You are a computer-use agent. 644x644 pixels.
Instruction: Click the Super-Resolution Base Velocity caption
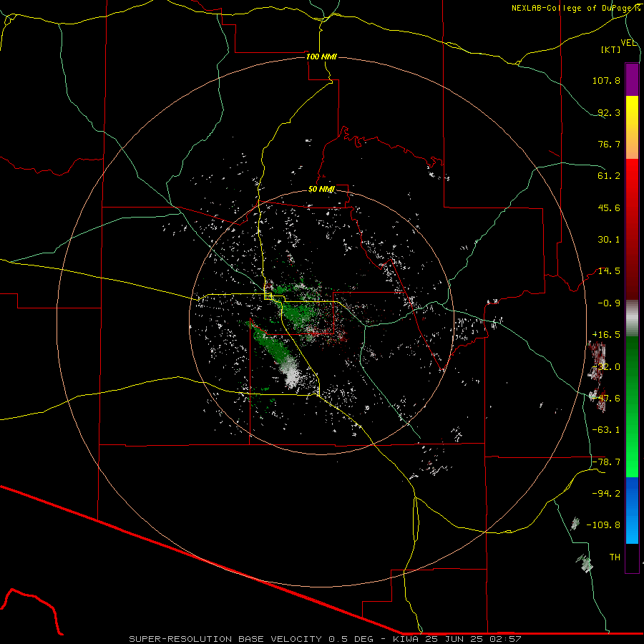pos(325,639)
